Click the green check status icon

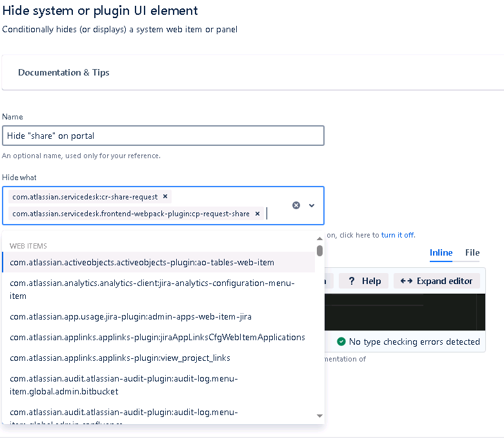coord(341,341)
